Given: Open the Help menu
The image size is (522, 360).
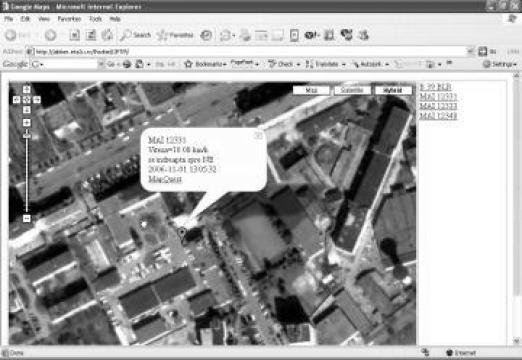Looking at the screenshot, I should 115,19.
